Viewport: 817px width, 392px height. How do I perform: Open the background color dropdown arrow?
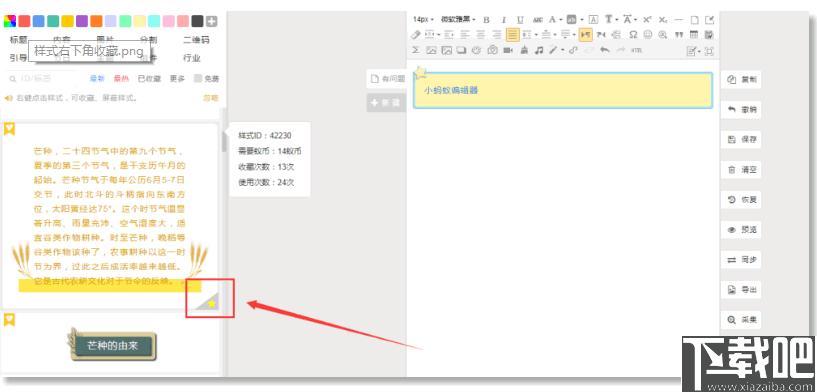[x=581, y=20]
